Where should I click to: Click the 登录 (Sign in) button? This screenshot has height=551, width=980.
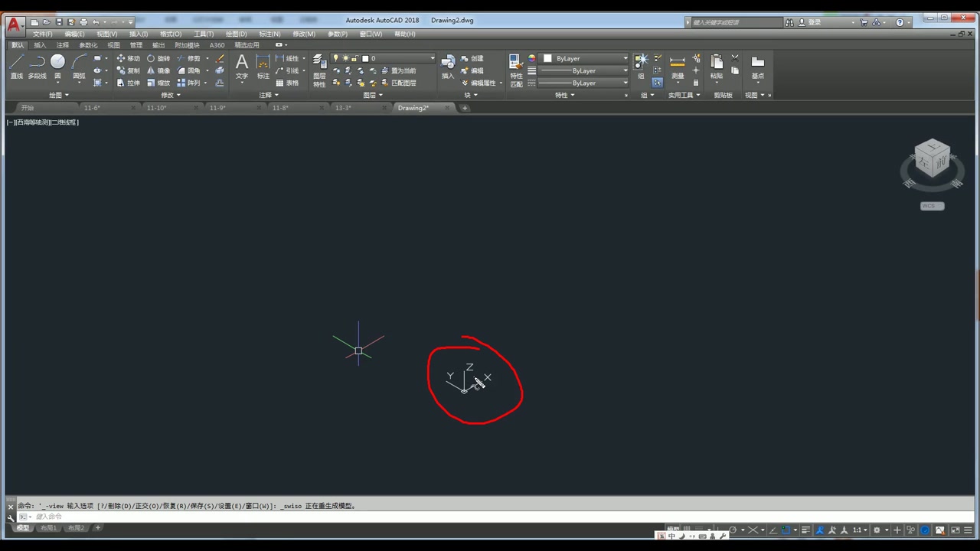pos(808,22)
